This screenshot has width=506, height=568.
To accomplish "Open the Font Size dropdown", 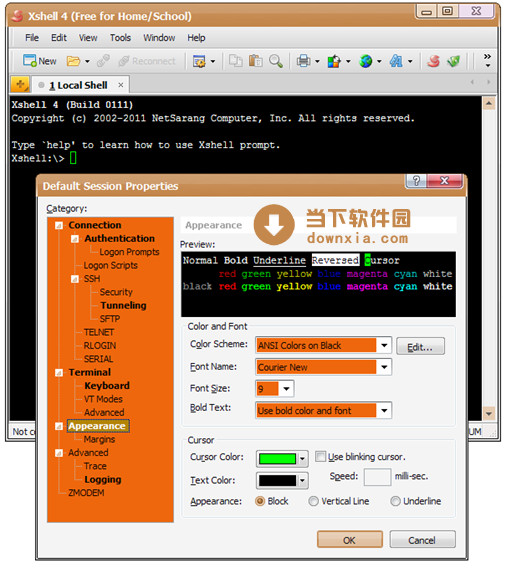I will click(286, 389).
